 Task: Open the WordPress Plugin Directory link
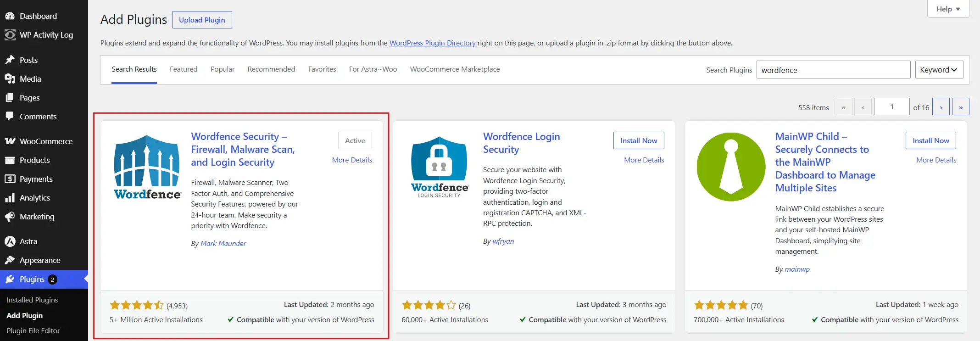pyautogui.click(x=432, y=43)
